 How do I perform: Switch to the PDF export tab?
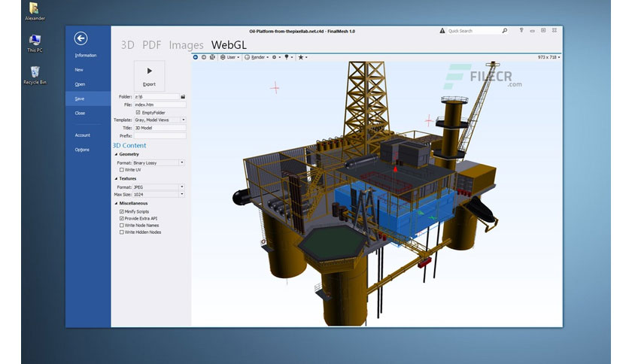point(152,45)
